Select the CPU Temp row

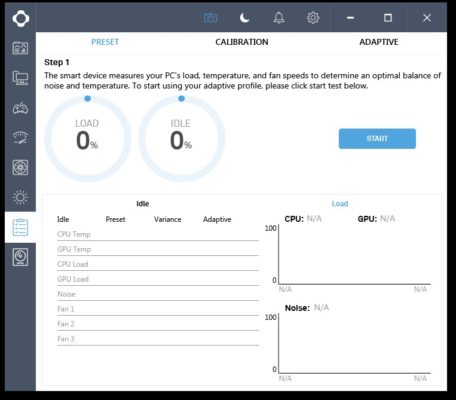[x=158, y=234]
